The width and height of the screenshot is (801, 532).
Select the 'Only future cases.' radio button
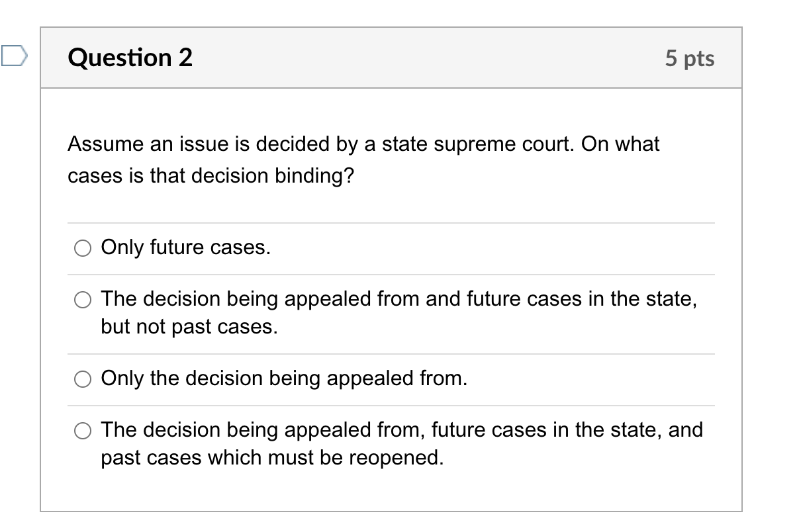point(82,249)
